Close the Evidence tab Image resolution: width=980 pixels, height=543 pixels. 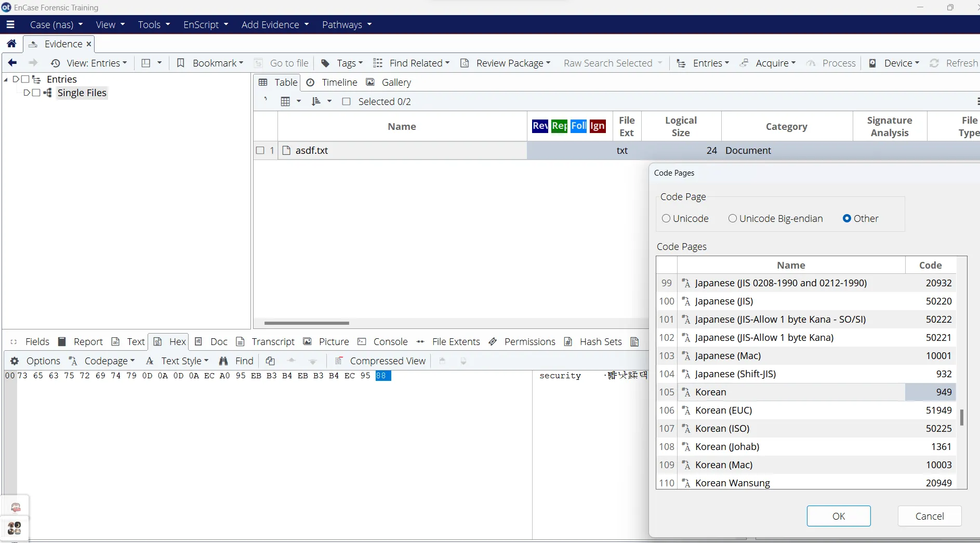[89, 44]
